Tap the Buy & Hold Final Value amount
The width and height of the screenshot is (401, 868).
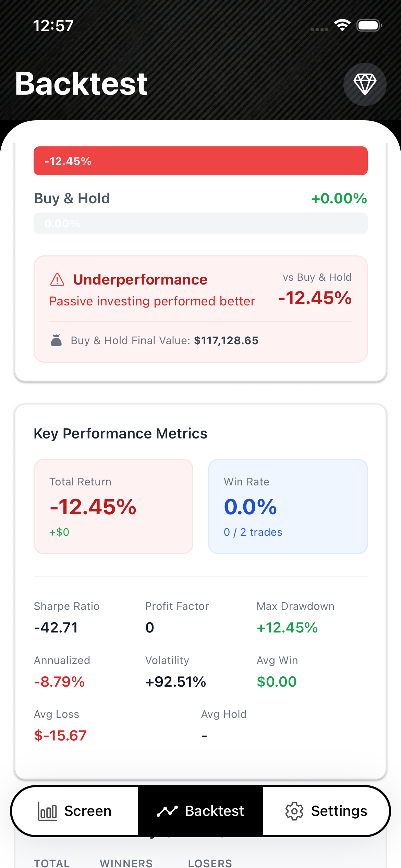point(226,340)
